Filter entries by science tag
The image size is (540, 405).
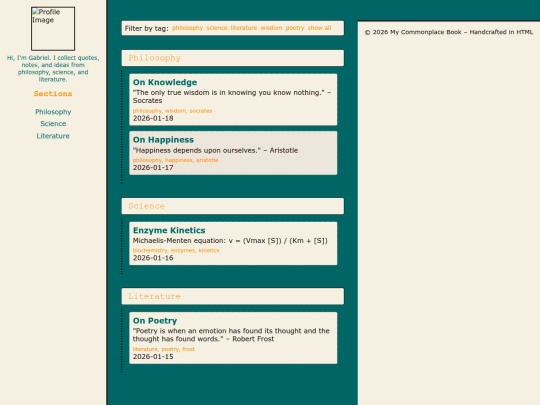217,28
